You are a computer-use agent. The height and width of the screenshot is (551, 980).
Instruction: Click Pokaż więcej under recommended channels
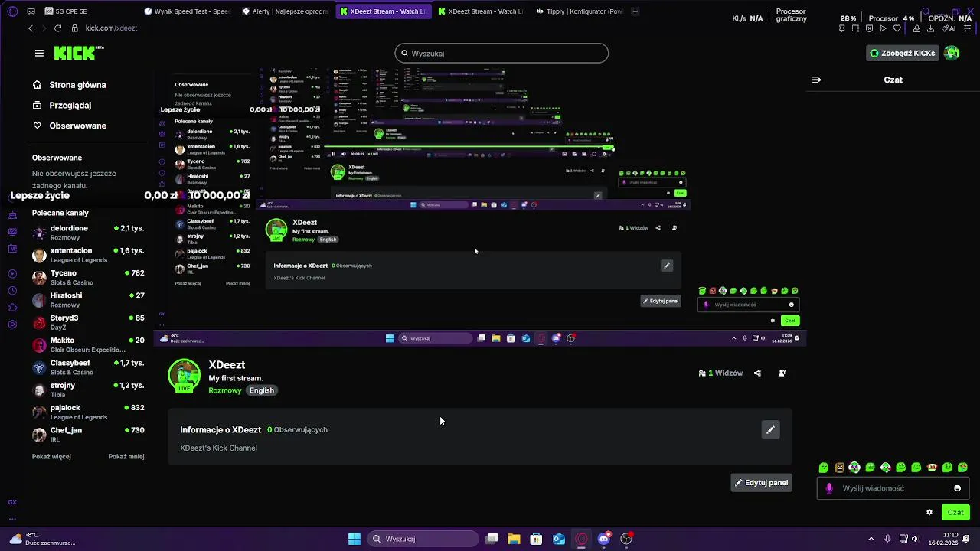pyautogui.click(x=51, y=457)
